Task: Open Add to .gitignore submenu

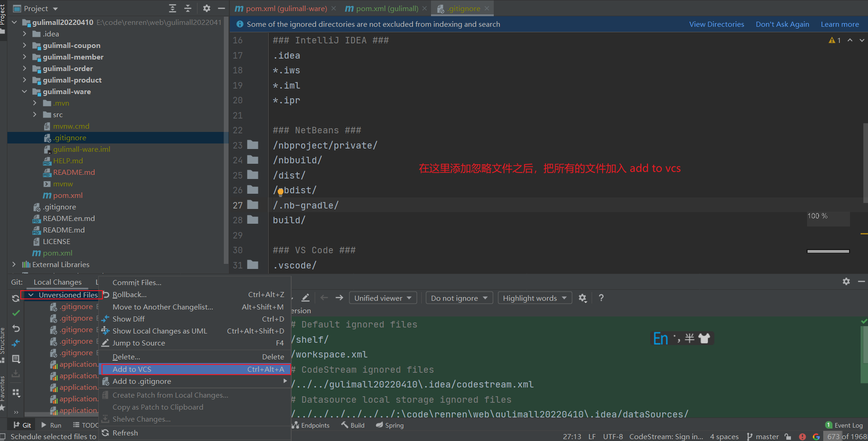Action: pyautogui.click(x=195, y=381)
